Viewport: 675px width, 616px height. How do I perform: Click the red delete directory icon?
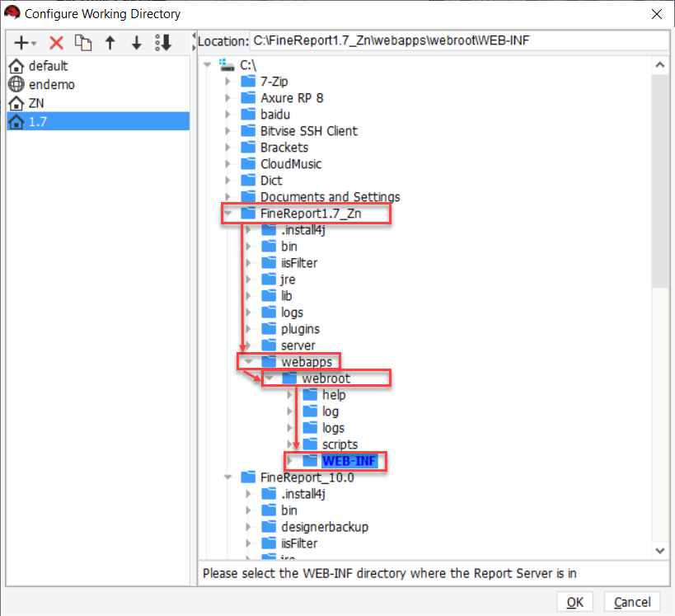(56, 43)
